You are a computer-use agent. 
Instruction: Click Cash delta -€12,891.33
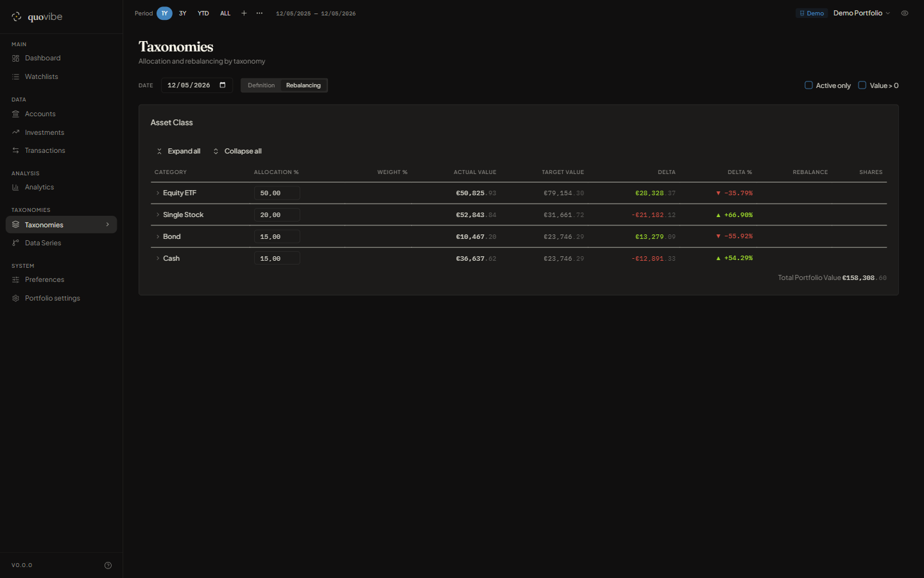coord(653,258)
